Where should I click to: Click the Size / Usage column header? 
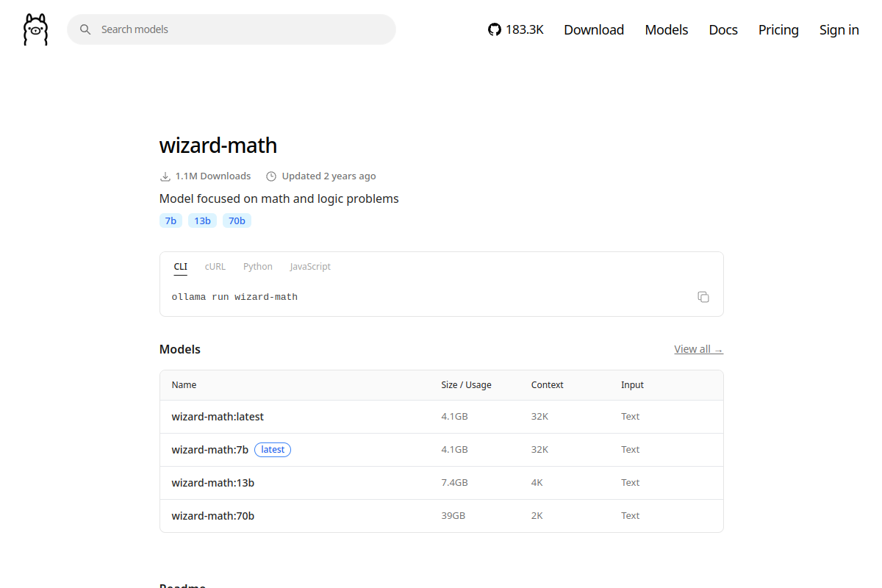(x=466, y=385)
